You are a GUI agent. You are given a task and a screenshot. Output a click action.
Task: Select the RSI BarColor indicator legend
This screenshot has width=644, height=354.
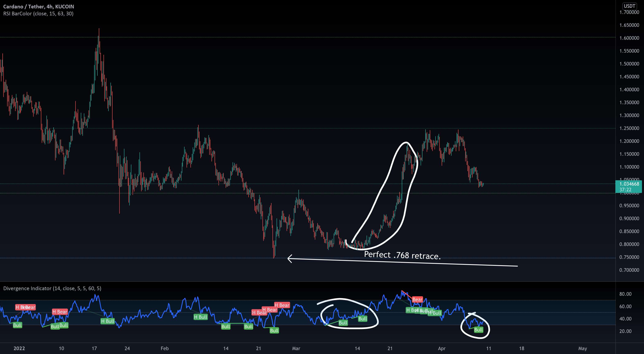click(x=38, y=14)
